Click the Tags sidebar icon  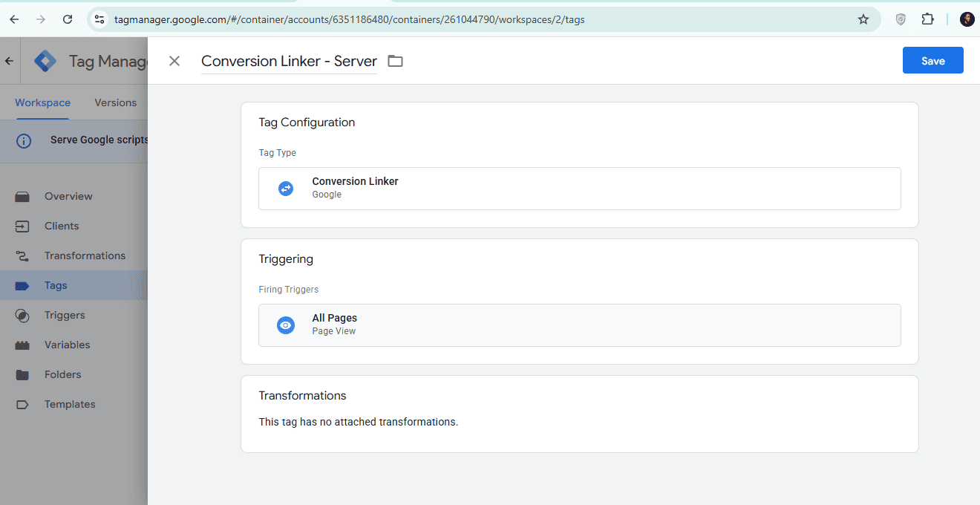[x=22, y=286]
